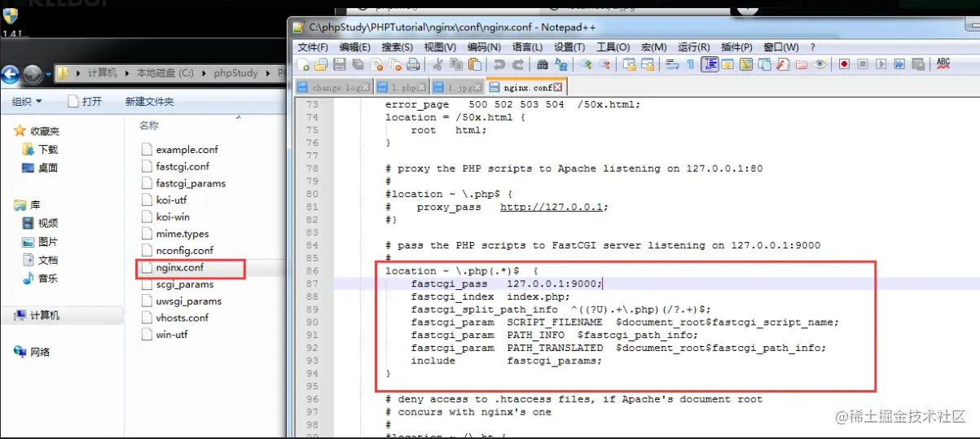Close the nginx.conf tab
This screenshot has height=439, width=980.
tap(558, 87)
